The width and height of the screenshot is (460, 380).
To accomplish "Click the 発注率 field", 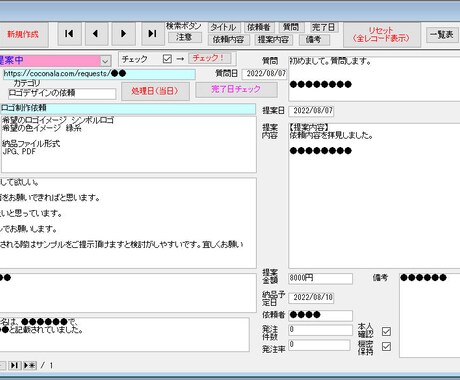I will coord(319,345).
